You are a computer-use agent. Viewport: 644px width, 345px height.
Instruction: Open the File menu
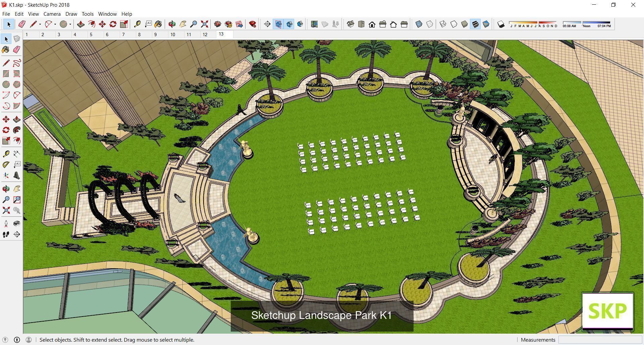point(6,14)
